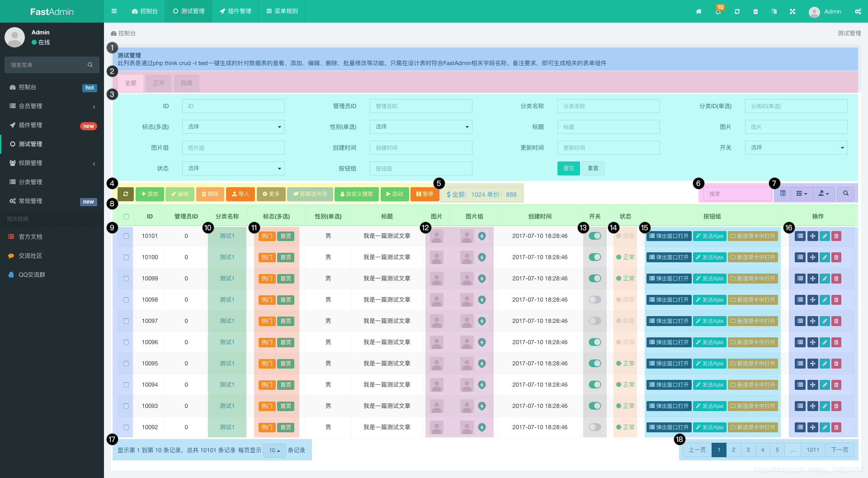Open the export data dropdown
The height and width of the screenshot is (478, 868).
(x=824, y=194)
